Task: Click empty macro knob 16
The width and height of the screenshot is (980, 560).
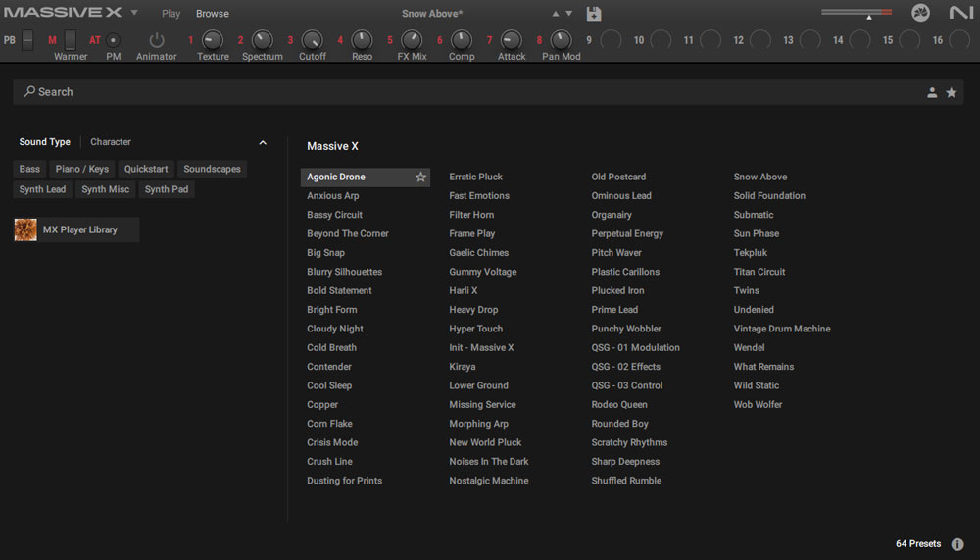Action: [959, 40]
